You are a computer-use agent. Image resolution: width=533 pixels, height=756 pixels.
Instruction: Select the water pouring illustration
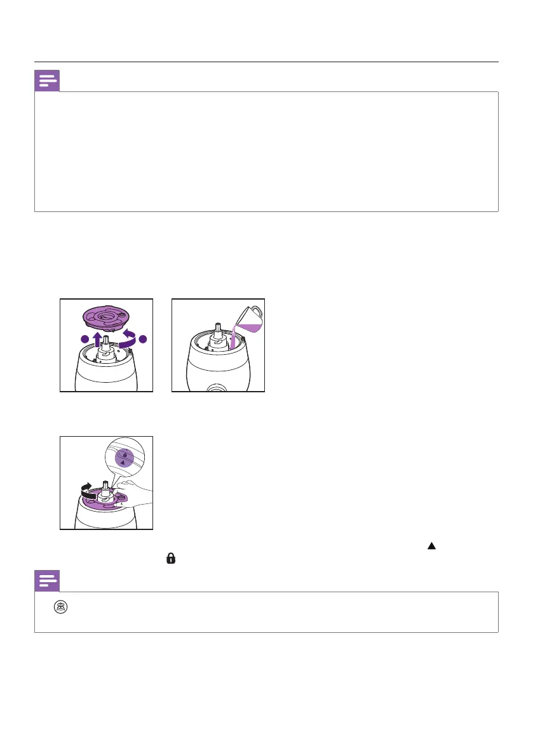pos(219,345)
